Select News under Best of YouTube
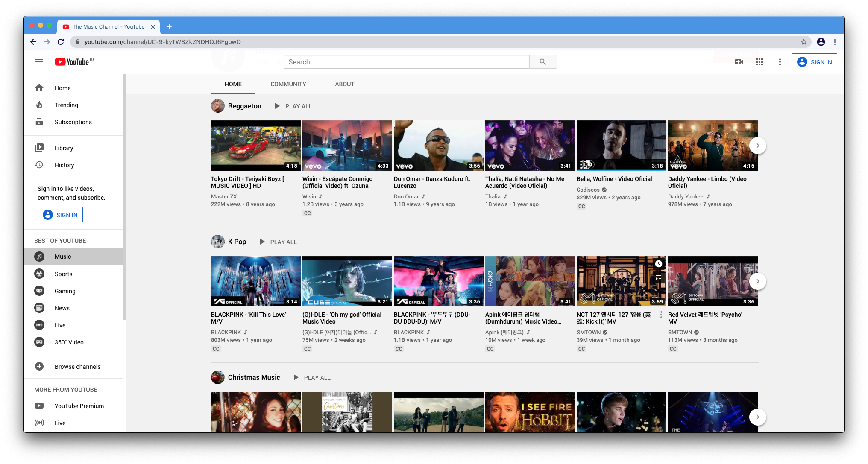 [73, 308]
